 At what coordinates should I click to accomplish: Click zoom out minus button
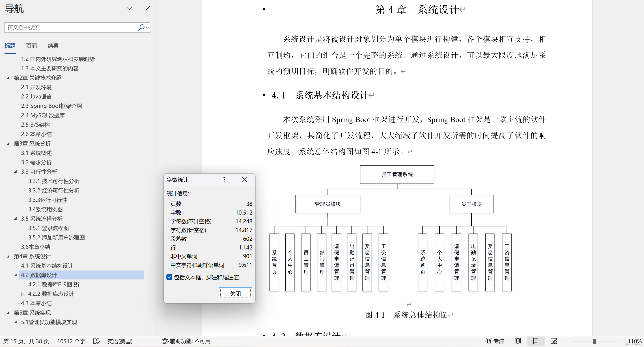567,341
